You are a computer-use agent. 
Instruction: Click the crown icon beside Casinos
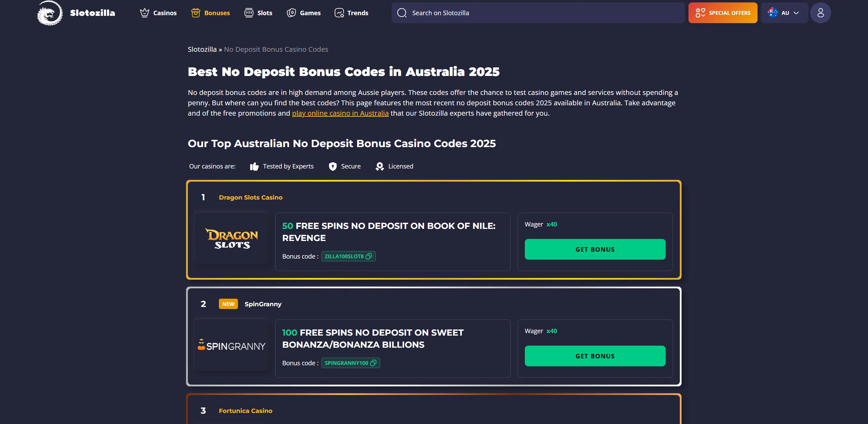click(x=145, y=13)
